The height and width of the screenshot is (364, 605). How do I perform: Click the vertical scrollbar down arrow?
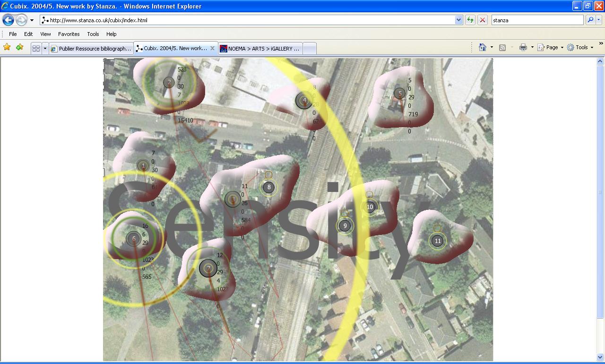tap(601, 358)
